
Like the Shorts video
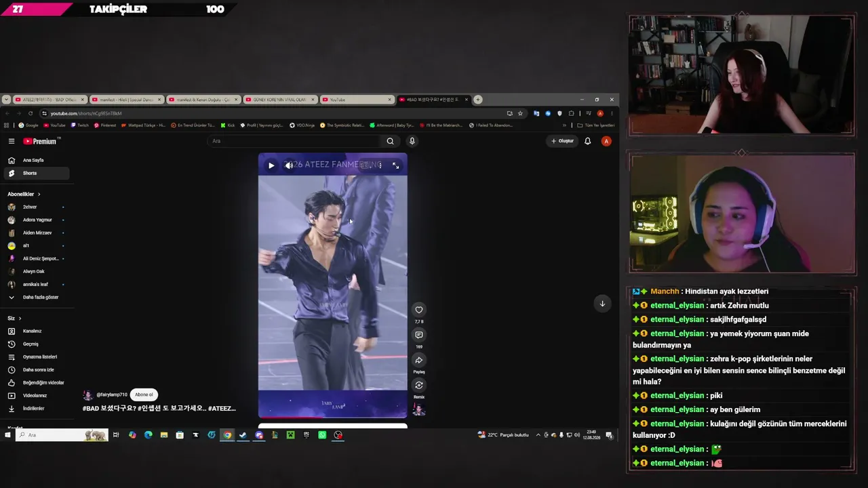(419, 310)
